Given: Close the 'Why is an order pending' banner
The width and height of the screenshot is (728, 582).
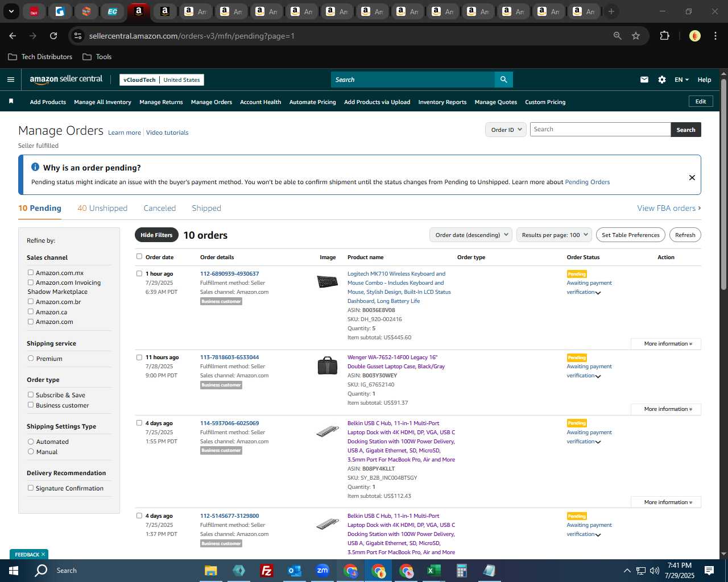Looking at the screenshot, I should [x=692, y=177].
